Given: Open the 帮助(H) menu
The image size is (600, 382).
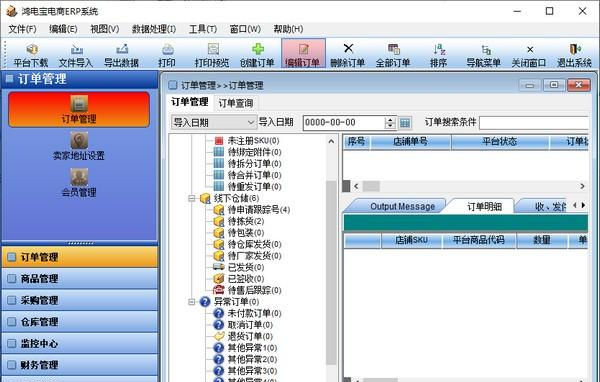Looking at the screenshot, I should pos(288,29).
